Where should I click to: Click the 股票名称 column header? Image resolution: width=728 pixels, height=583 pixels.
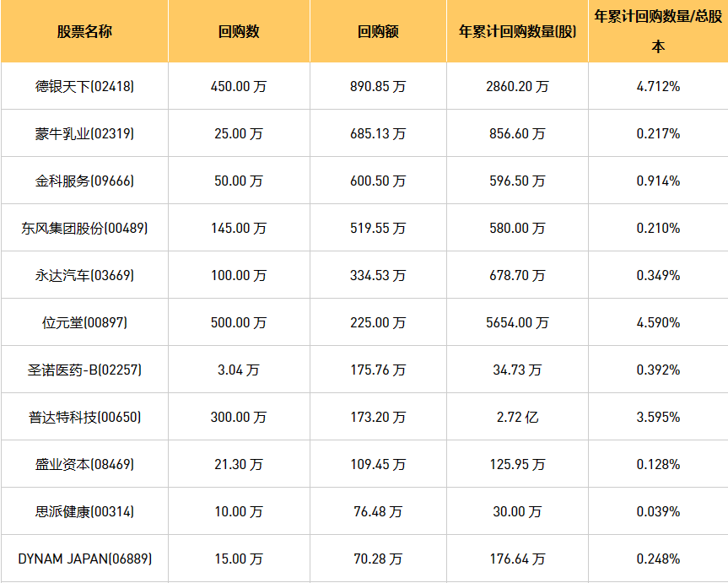pos(84,32)
